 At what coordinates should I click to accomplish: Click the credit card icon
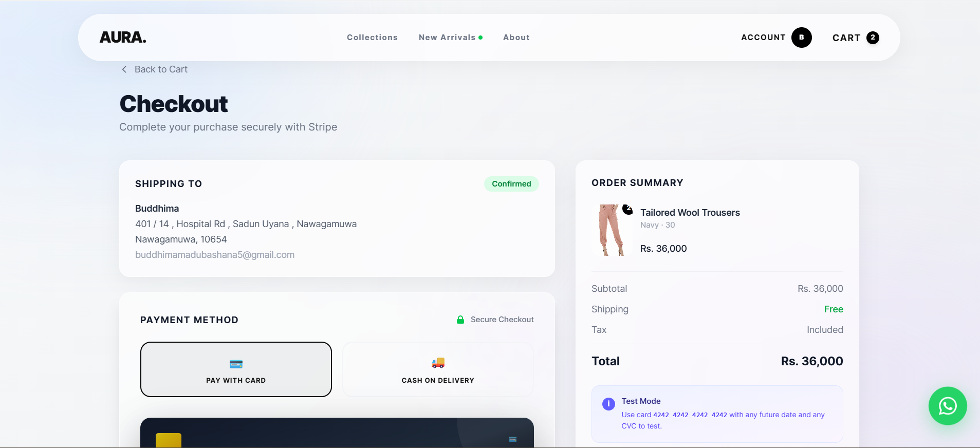coord(236,364)
